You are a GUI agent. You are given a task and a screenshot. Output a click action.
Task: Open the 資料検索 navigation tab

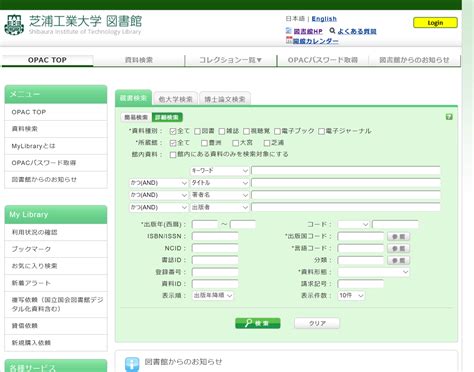pos(139,60)
